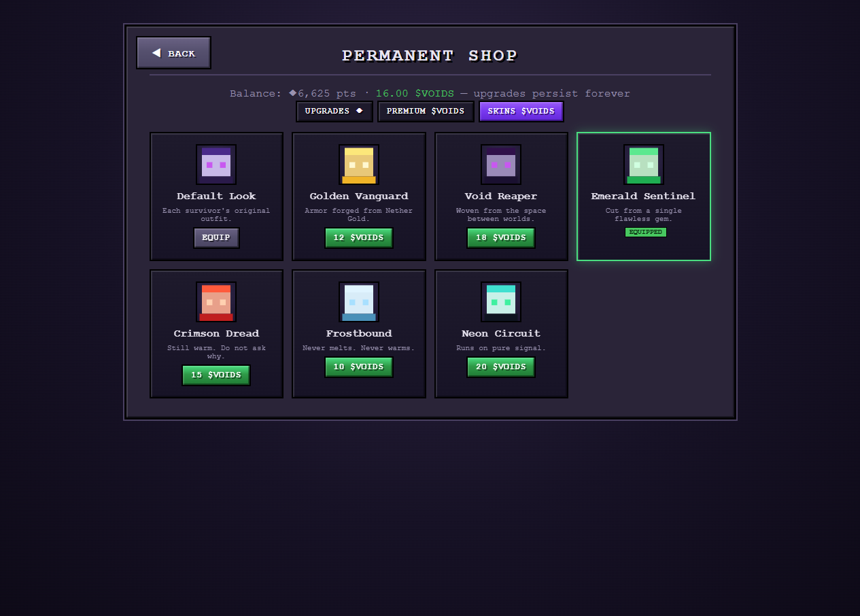Click the Crimson Dread name label
This screenshot has height=616, width=860.
coord(216,334)
